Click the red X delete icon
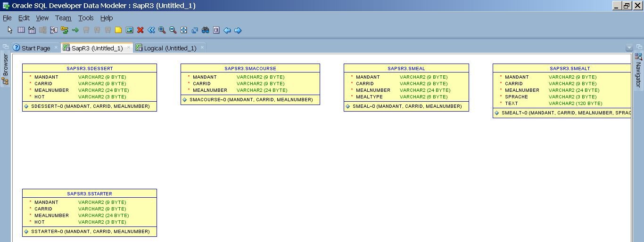The image size is (644, 242). [x=140, y=30]
